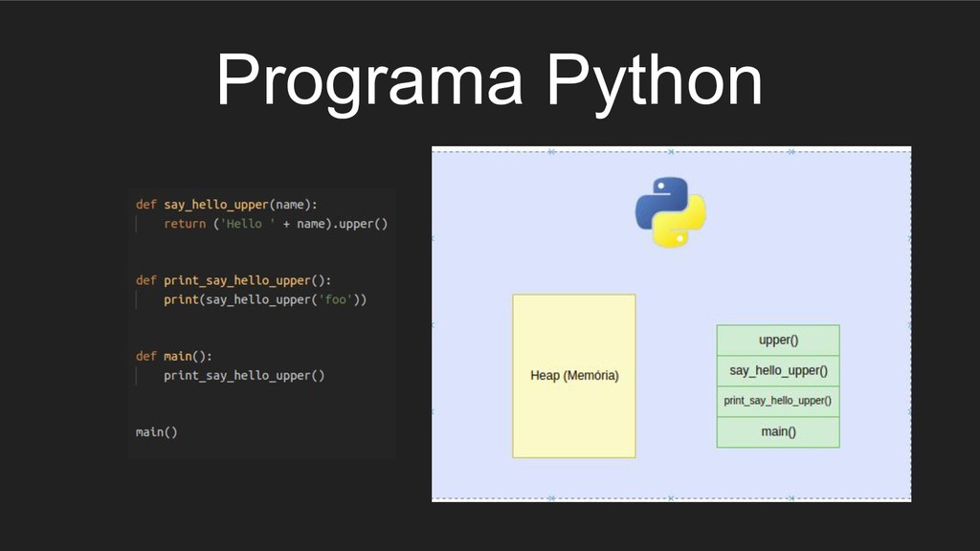The height and width of the screenshot is (551, 980).
Task: Click 'def print_say_hello_upper():' code line
Action: point(234,280)
